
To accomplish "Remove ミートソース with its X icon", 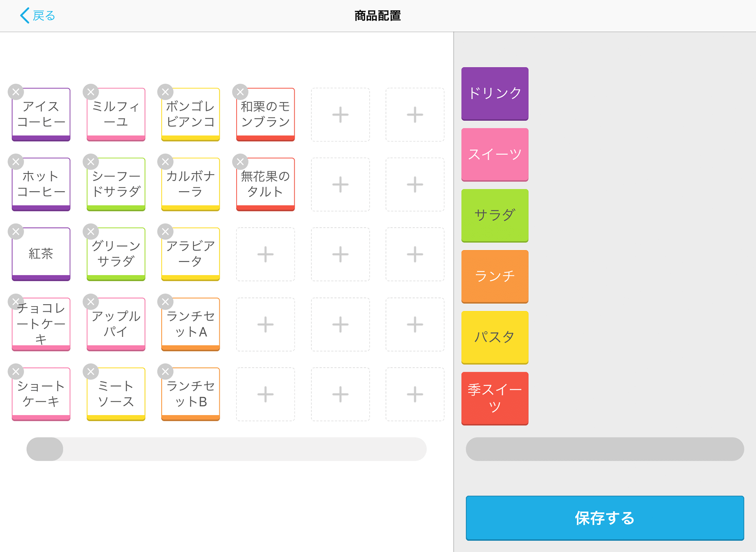I will tap(91, 372).
